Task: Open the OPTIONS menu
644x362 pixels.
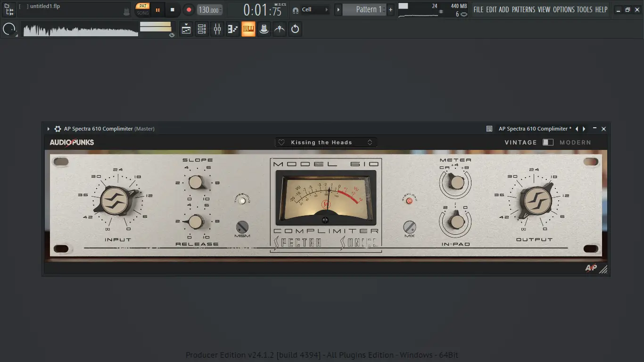Action: pos(564,9)
